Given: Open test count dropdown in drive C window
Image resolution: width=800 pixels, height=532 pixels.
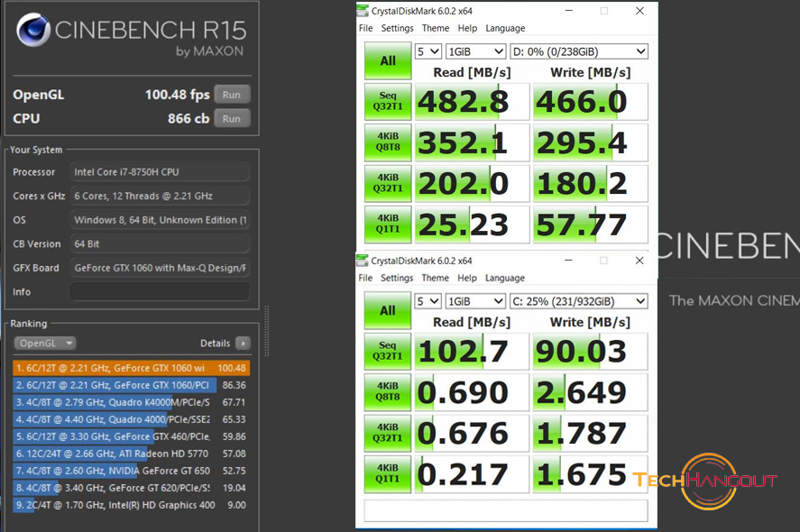Looking at the screenshot, I should point(428,301).
